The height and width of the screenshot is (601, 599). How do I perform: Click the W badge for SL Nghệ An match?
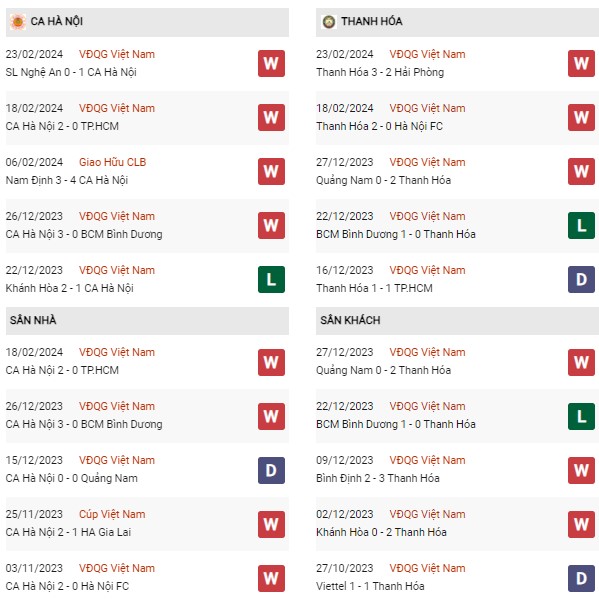(x=271, y=63)
